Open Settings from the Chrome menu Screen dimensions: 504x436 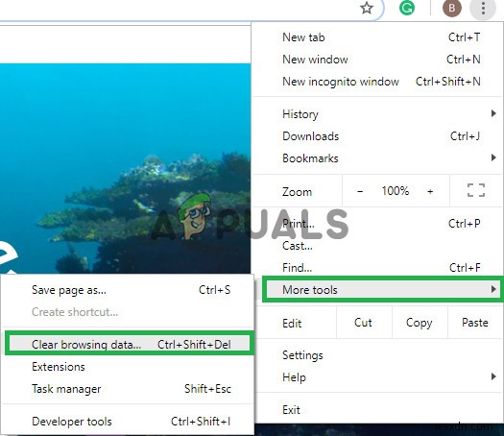coord(377,355)
